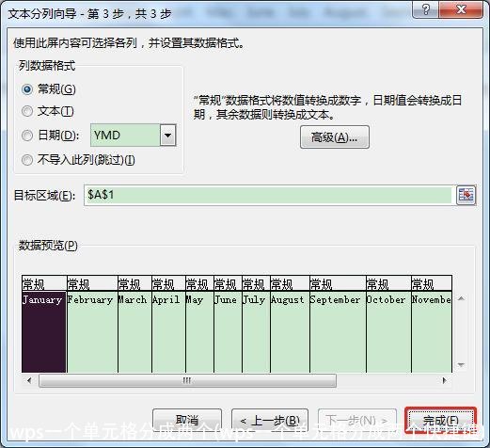Click the range selector icon beside 目标区域
The height and width of the screenshot is (448, 490).
coord(466,195)
